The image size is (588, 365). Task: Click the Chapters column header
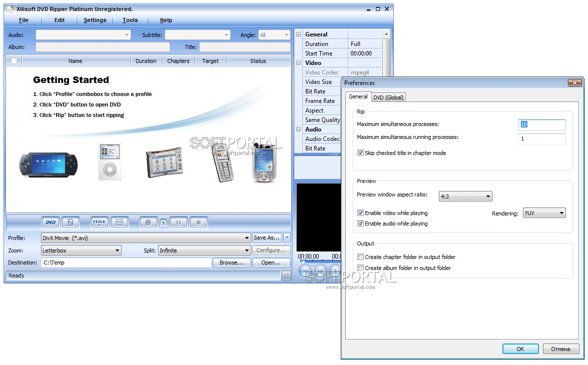179,61
